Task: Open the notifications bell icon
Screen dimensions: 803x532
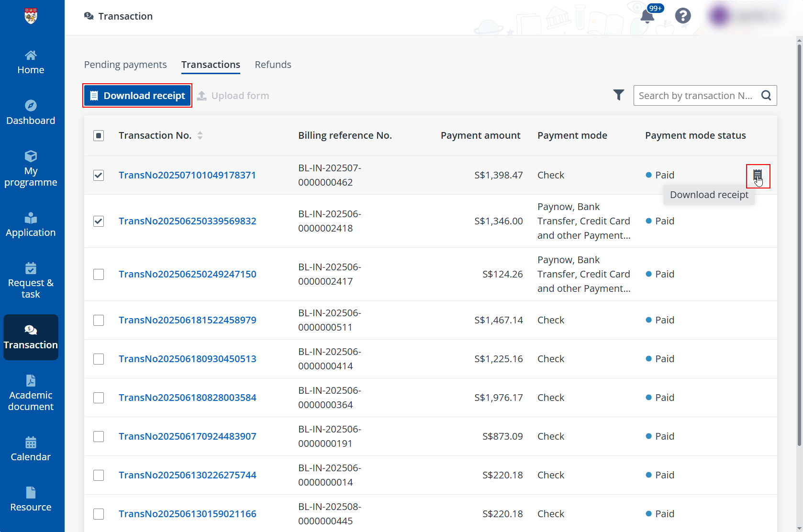Action: pyautogui.click(x=647, y=16)
